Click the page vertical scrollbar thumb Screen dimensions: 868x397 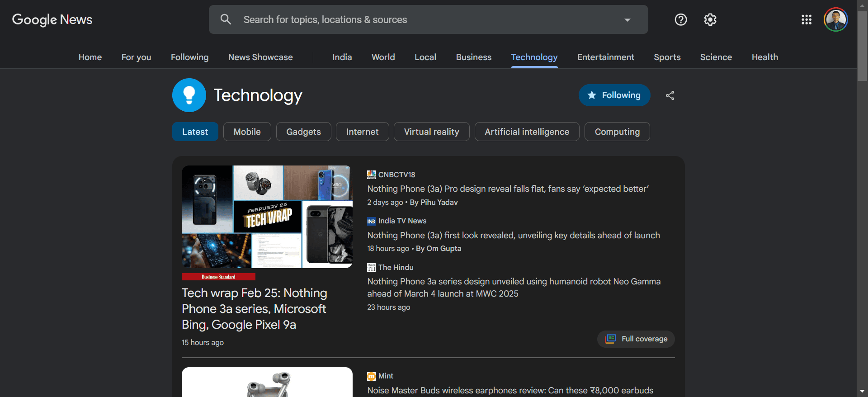coord(862,45)
